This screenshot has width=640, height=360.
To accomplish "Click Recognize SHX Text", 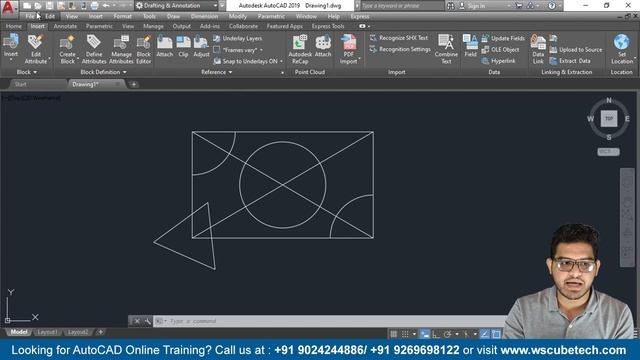I will 399,38.
